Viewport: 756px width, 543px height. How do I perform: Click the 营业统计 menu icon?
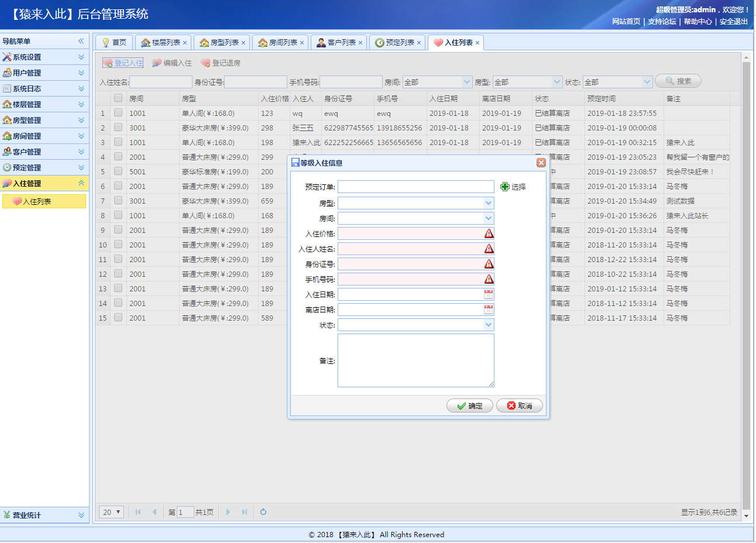(7, 515)
